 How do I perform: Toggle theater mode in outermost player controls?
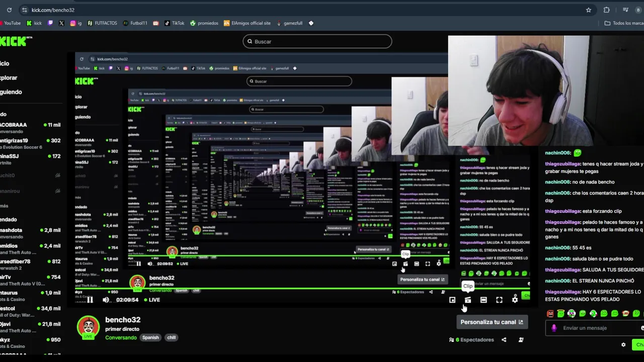click(484, 300)
